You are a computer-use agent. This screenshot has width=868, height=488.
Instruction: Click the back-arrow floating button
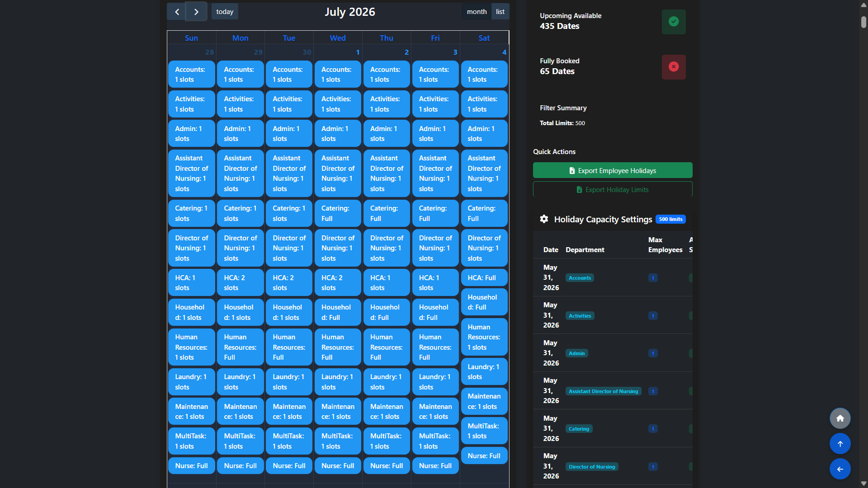click(x=840, y=469)
